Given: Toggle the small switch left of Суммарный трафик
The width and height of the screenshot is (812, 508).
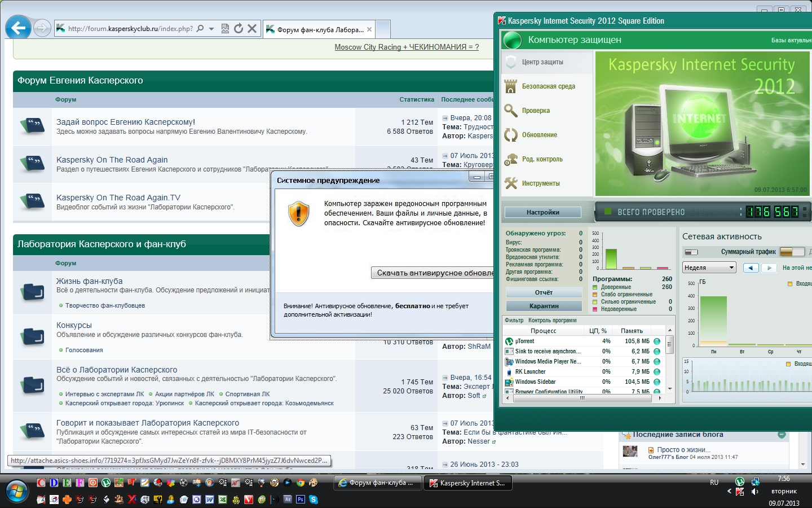Looking at the screenshot, I should click(x=691, y=252).
